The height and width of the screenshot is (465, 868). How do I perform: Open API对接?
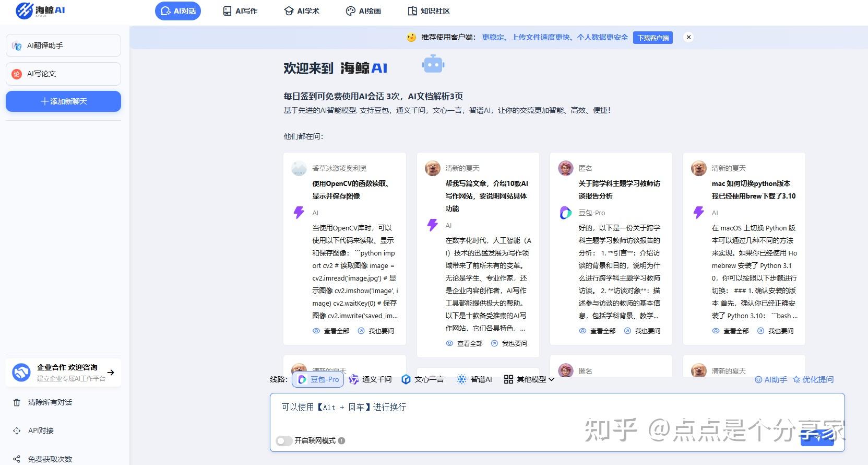pyautogui.click(x=41, y=431)
